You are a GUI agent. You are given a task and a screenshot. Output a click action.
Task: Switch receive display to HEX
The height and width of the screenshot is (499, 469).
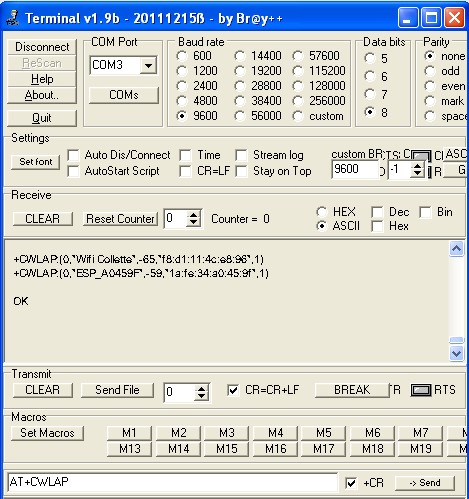[321, 212]
